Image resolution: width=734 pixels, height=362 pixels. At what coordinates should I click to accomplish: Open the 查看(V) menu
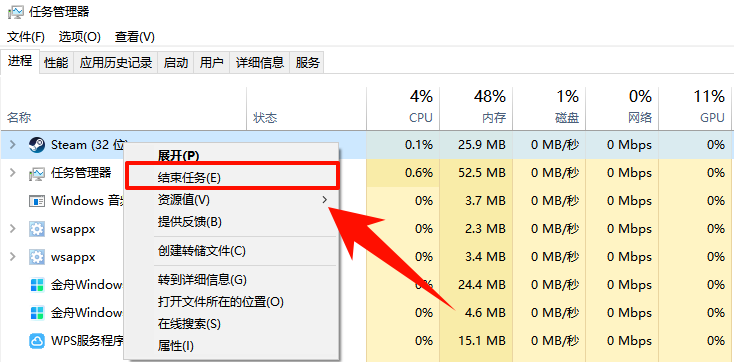pyautogui.click(x=135, y=37)
